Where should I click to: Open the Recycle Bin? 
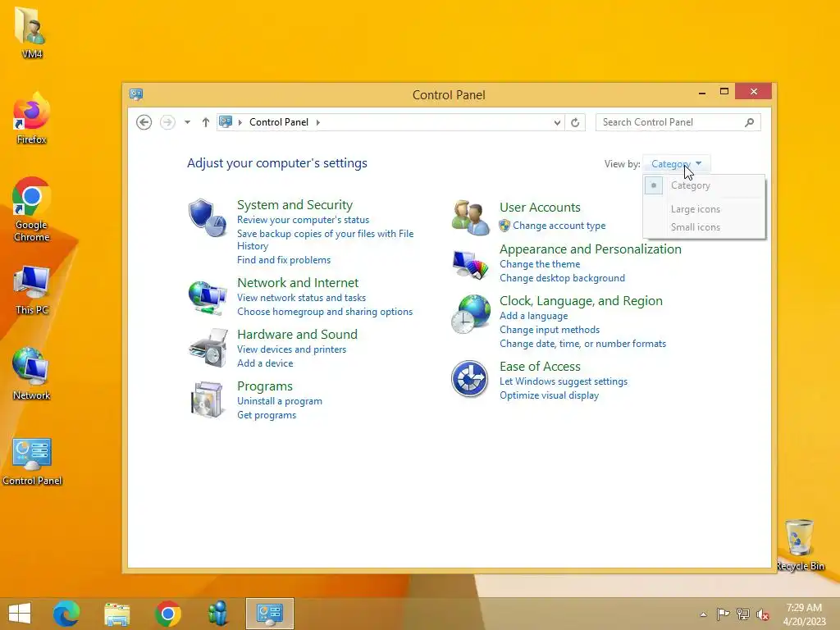point(800,545)
